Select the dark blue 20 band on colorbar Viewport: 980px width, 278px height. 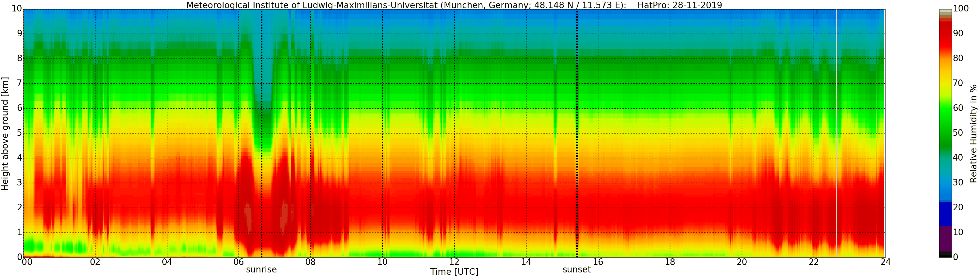[x=945, y=214]
